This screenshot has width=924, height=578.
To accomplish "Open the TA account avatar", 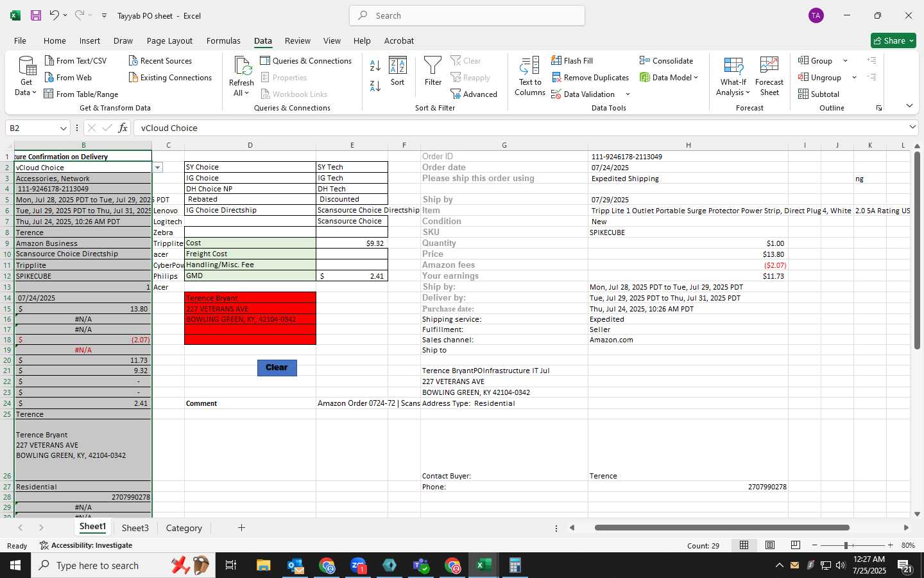I will (816, 15).
